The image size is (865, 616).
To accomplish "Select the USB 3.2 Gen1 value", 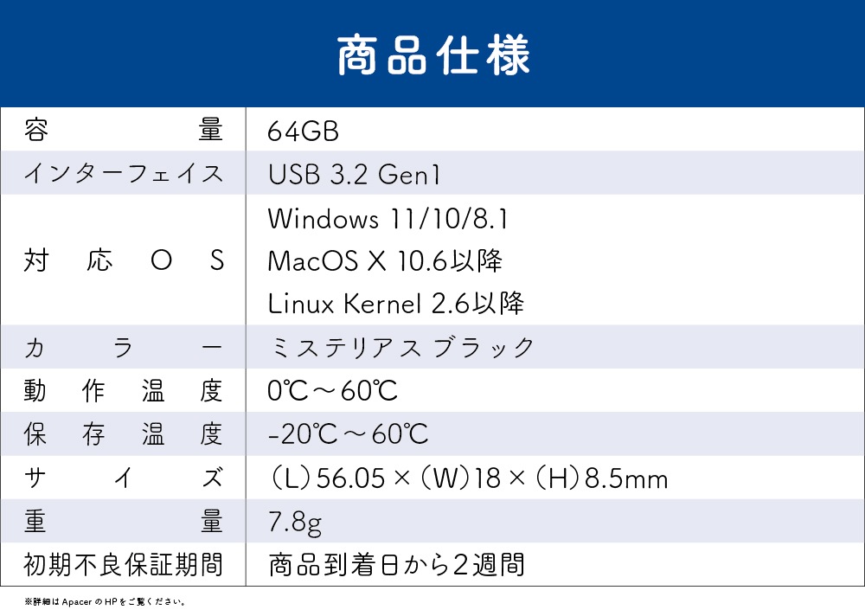I will click(355, 175).
